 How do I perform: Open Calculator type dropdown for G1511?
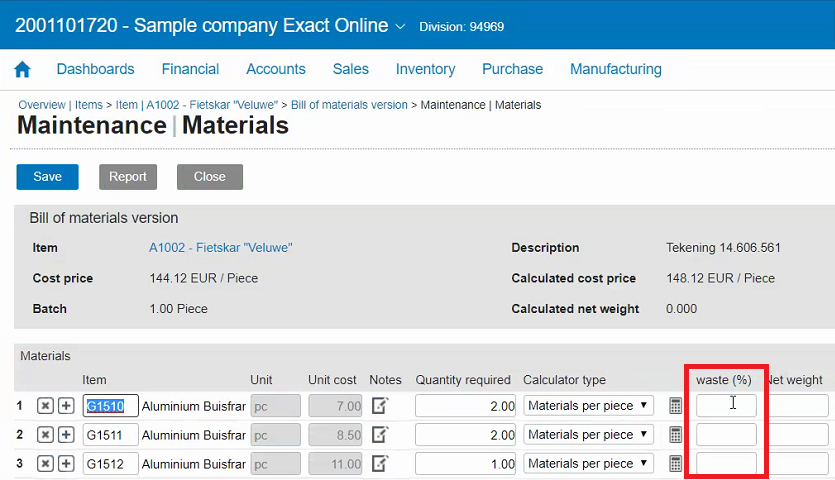[x=588, y=435]
